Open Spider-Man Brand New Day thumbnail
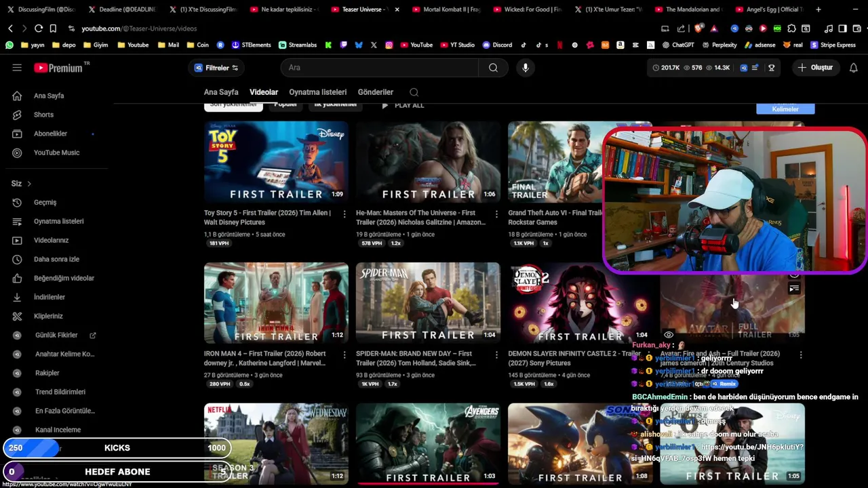The height and width of the screenshot is (488, 868). pos(428,303)
